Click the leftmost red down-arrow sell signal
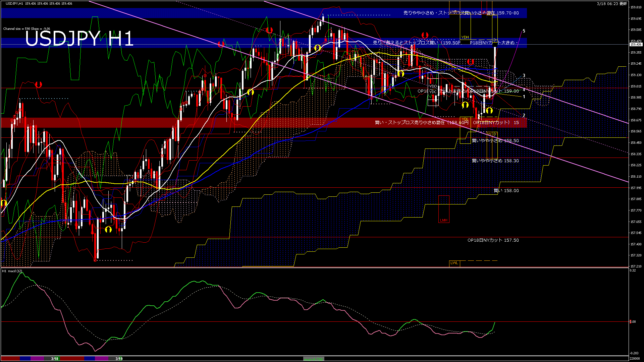644x362 pixels. (38, 84)
